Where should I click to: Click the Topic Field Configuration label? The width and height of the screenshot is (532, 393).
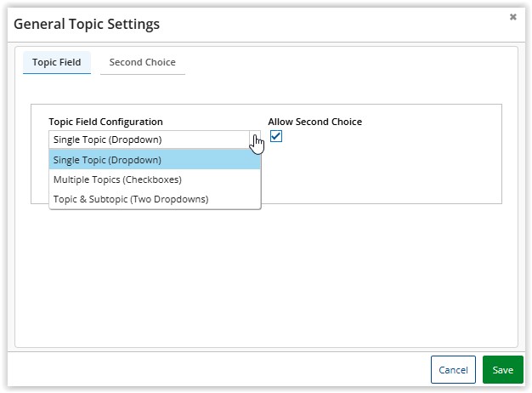point(105,122)
